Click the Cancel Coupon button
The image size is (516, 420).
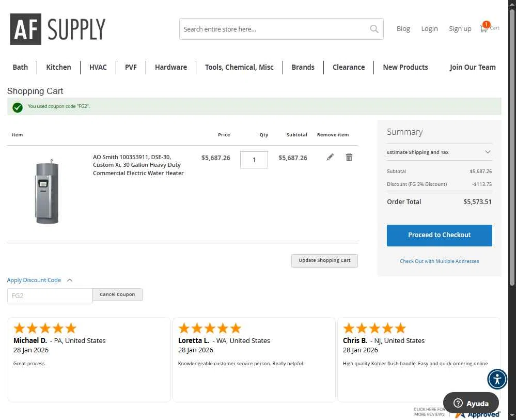point(117,294)
